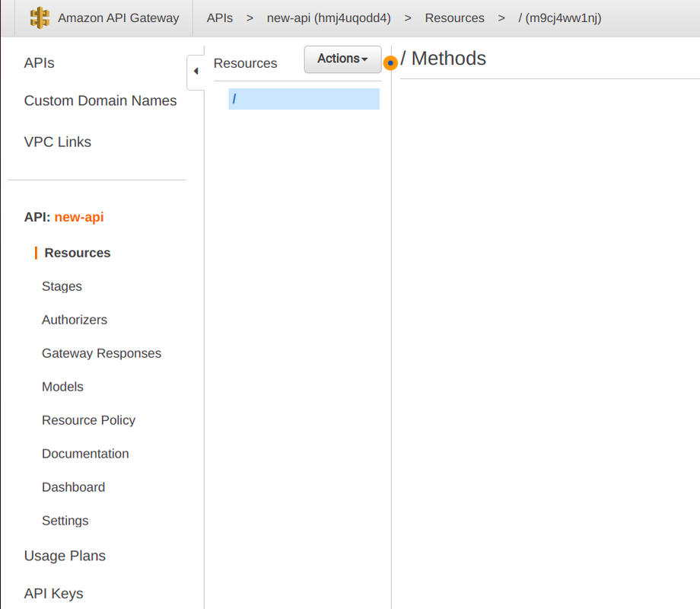Go to Documentation section
This screenshot has height=609, width=700.
point(85,454)
